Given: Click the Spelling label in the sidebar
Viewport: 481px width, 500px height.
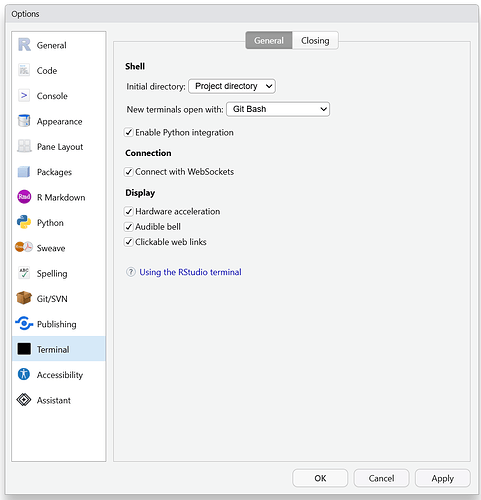Looking at the screenshot, I should click(x=52, y=273).
